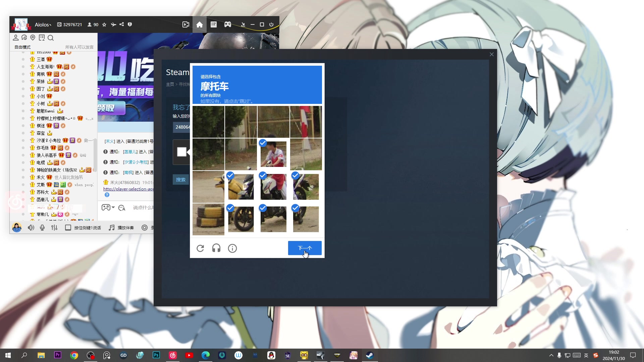Deselect the tile showing motorcycle rider in red apron
The width and height of the screenshot is (644, 362).
point(273,187)
